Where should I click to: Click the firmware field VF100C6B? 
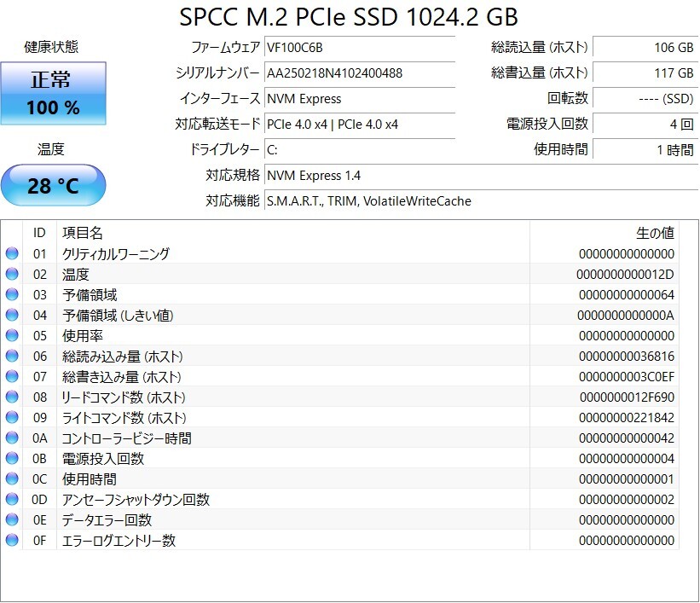point(360,48)
